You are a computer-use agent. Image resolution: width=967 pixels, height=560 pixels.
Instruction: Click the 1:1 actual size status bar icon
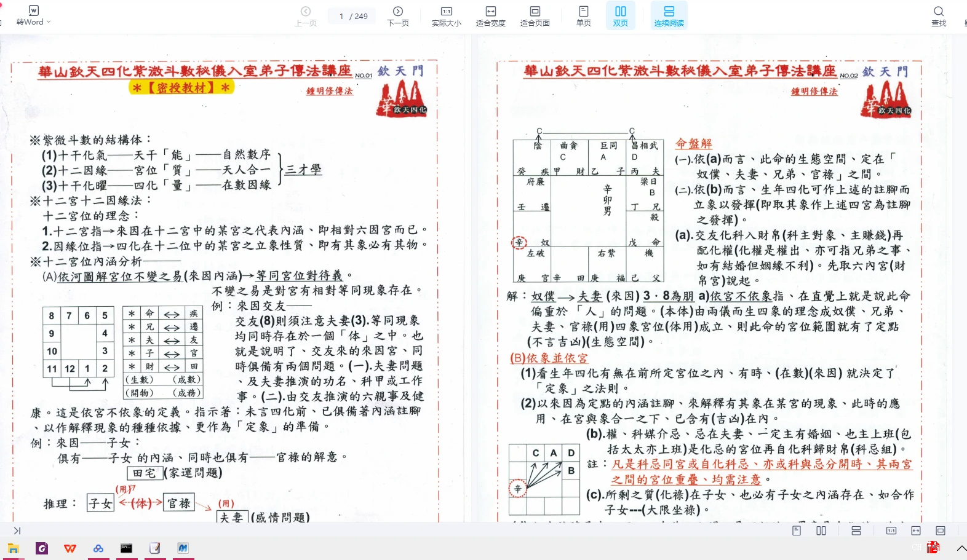click(891, 530)
